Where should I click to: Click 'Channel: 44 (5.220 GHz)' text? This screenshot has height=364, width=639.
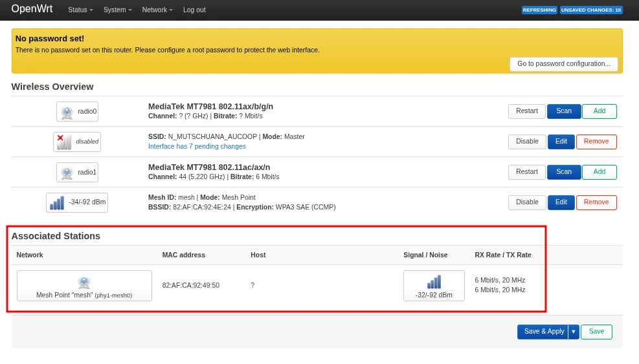pos(186,177)
